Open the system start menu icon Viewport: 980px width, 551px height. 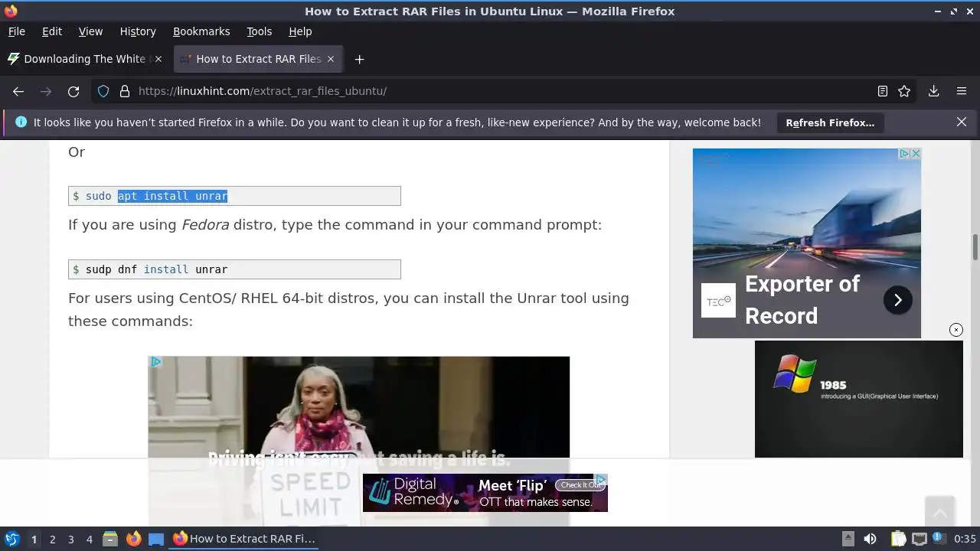tap(11, 539)
